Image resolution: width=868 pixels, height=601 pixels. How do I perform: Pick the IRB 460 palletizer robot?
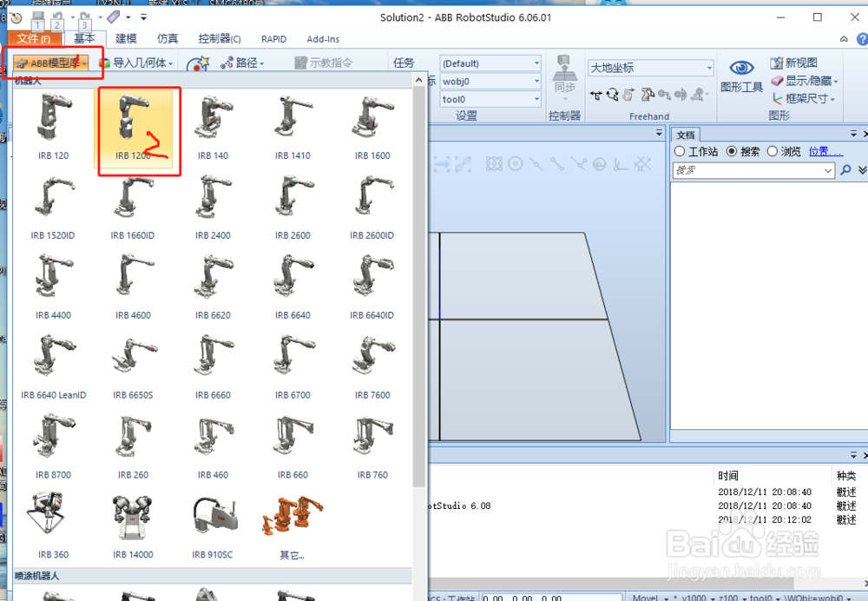pos(213,446)
